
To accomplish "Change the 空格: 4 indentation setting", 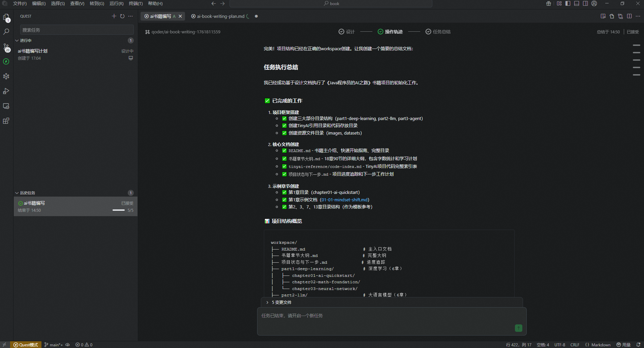I will (543, 345).
